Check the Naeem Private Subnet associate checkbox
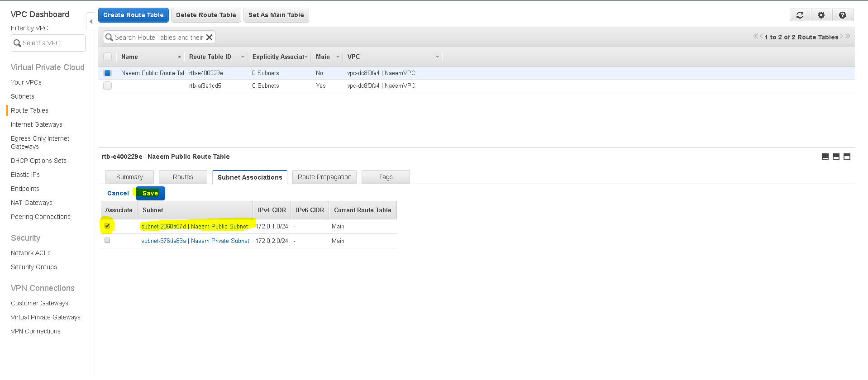The width and height of the screenshot is (868, 380). 107,240
